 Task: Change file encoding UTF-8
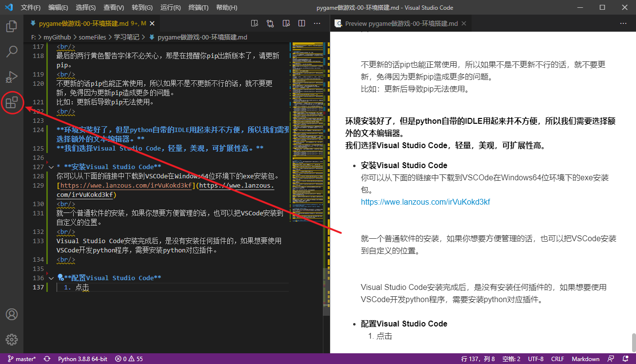click(535, 359)
